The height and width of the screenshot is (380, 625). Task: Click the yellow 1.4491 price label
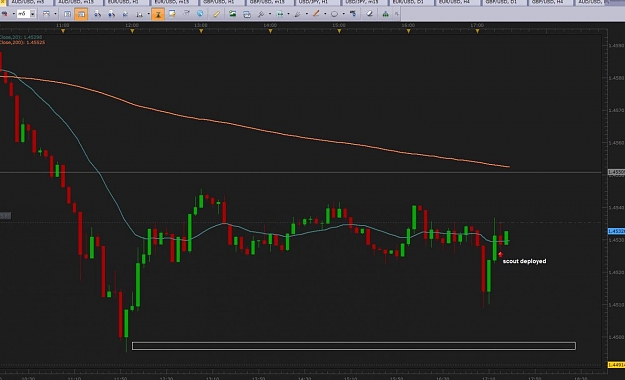616,365
